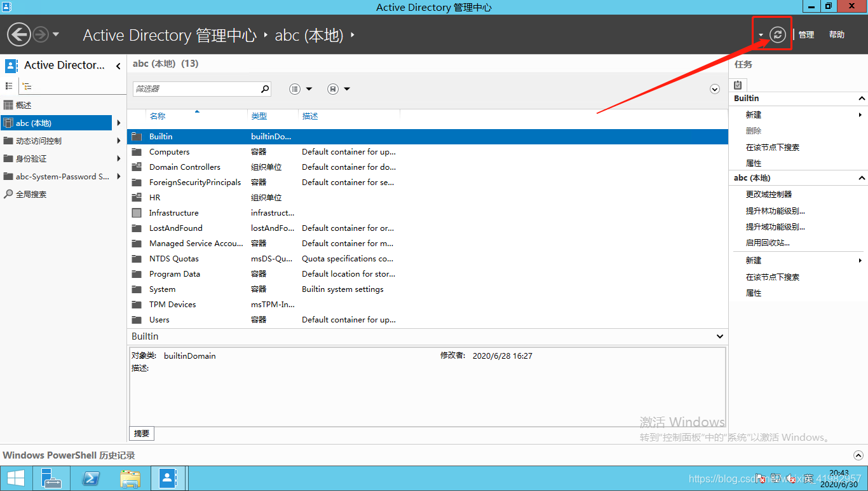
Task: Click 在该节点下搜索 under abc (本地) tasks
Action: (773, 277)
